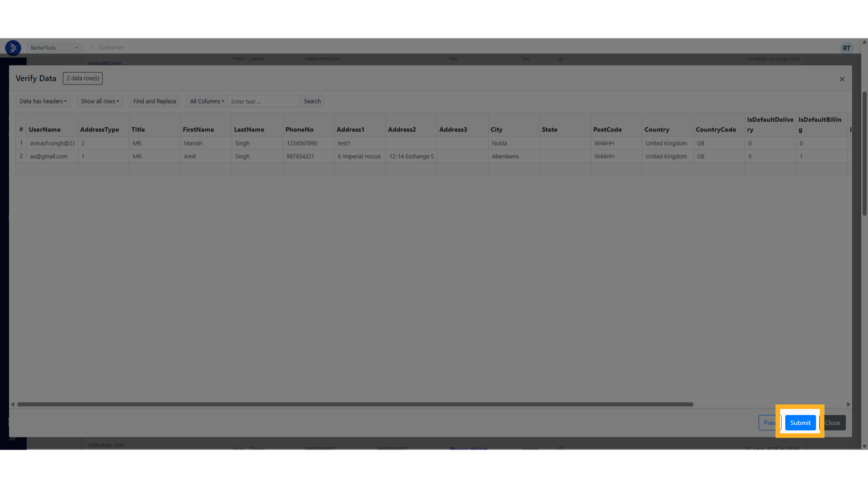Open the BetterTools workspace selector

coord(54,47)
